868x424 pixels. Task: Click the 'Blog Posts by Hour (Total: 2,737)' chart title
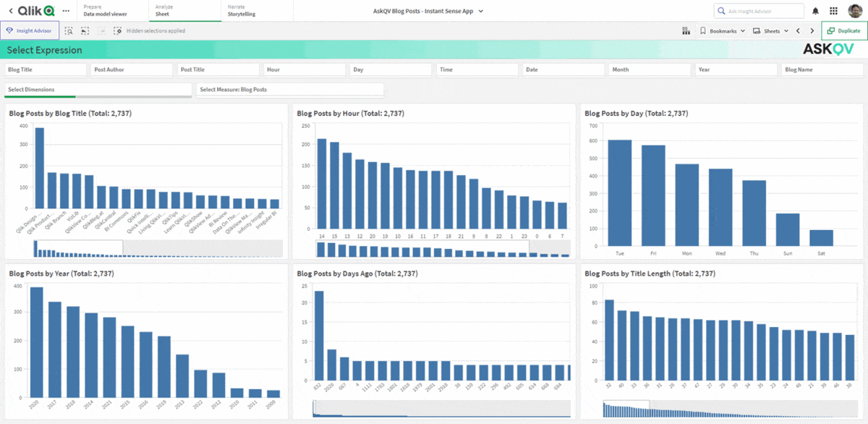click(x=350, y=114)
